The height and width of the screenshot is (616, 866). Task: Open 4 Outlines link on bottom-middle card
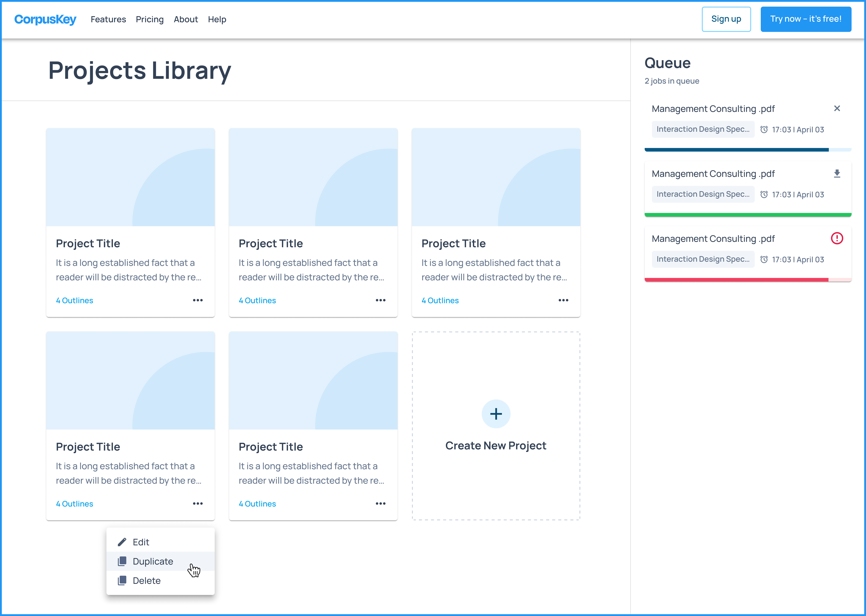[257, 504]
